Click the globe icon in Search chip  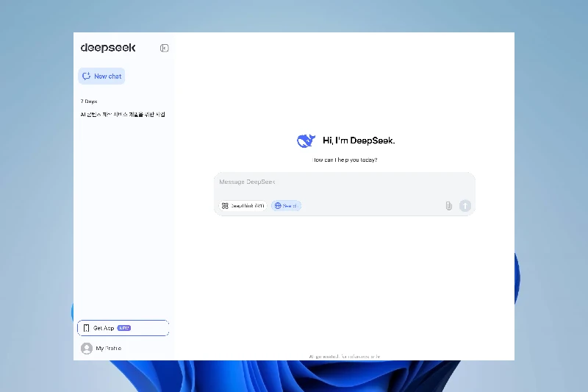point(278,206)
